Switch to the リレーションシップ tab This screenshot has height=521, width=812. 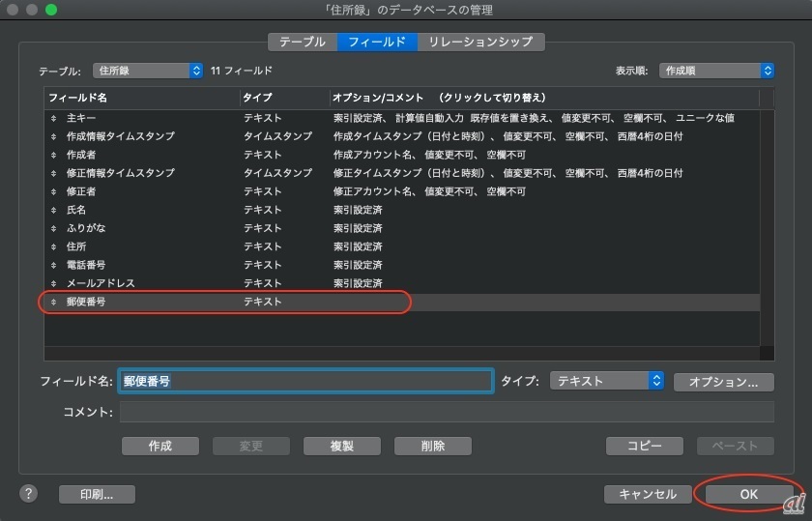[480, 42]
